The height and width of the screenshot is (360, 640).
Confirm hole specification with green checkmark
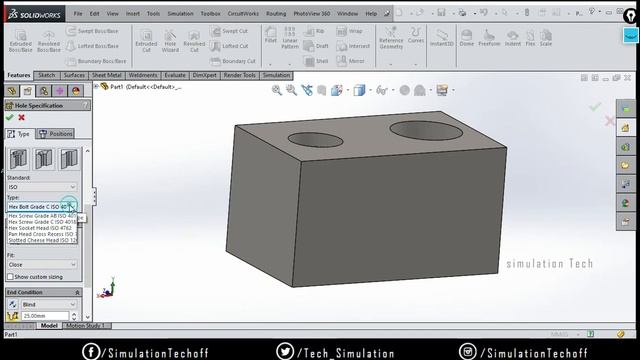click(x=10, y=118)
